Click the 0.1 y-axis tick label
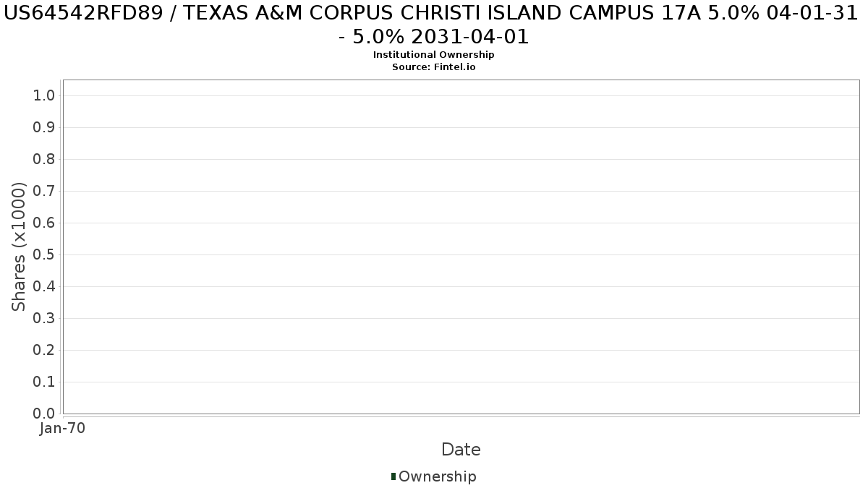The width and height of the screenshot is (868, 488). coord(44,382)
